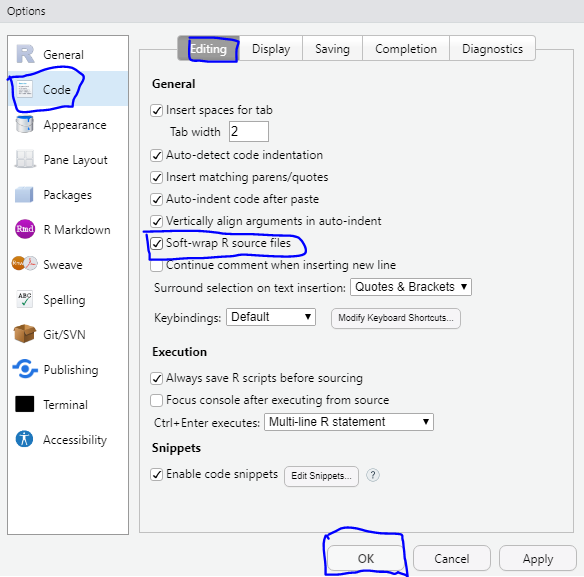Enable Continue comment when inserting new line

tap(156, 265)
